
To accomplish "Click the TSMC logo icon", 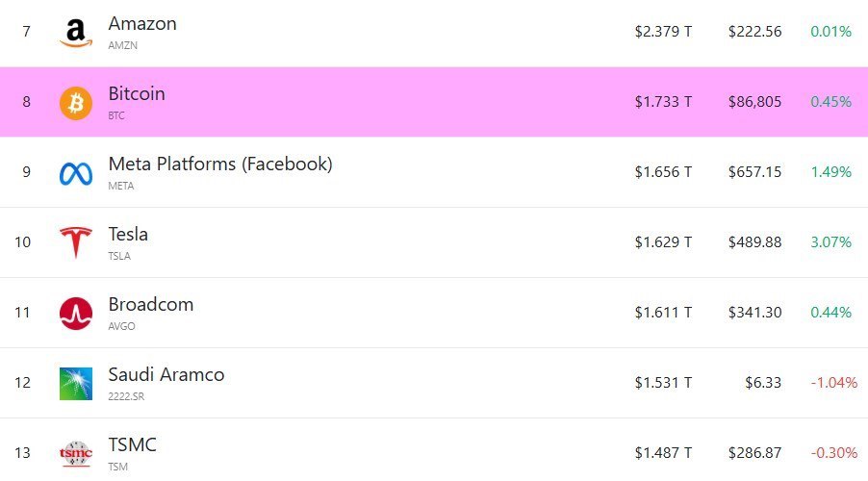I will pos(76,452).
